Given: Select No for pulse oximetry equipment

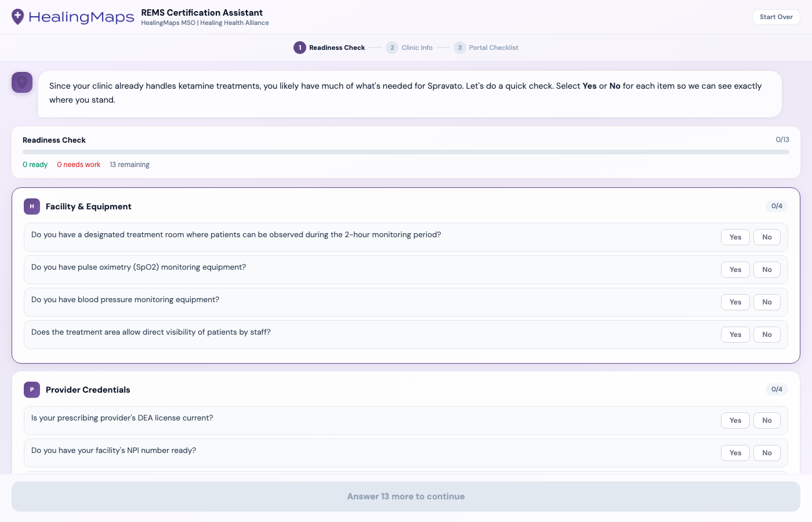Looking at the screenshot, I should 767,269.
